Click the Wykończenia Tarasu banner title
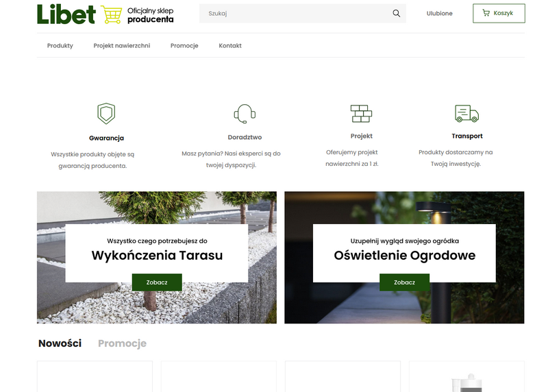The height and width of the screenshot is (392, 548). [x=157, y=255]
